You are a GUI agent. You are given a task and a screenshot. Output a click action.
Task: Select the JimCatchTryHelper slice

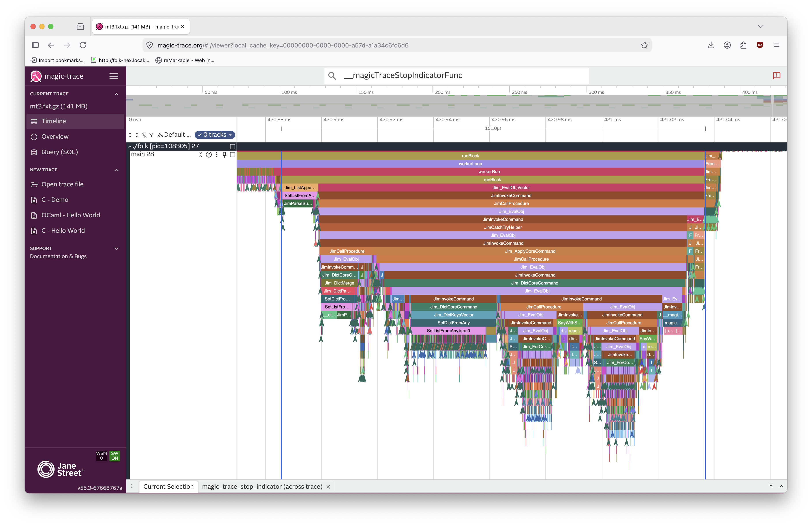pyautogui.click(x=503, y=227)
